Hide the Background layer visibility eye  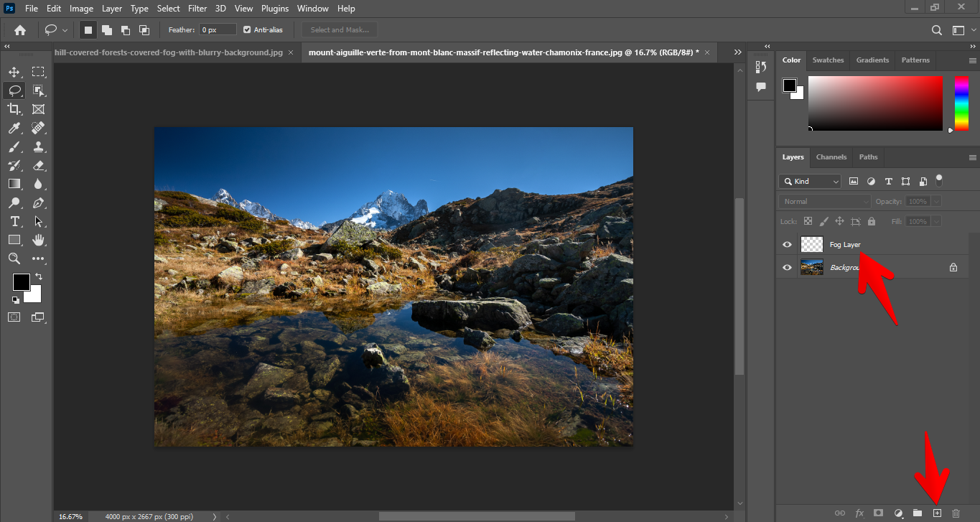tap(787, 268)
